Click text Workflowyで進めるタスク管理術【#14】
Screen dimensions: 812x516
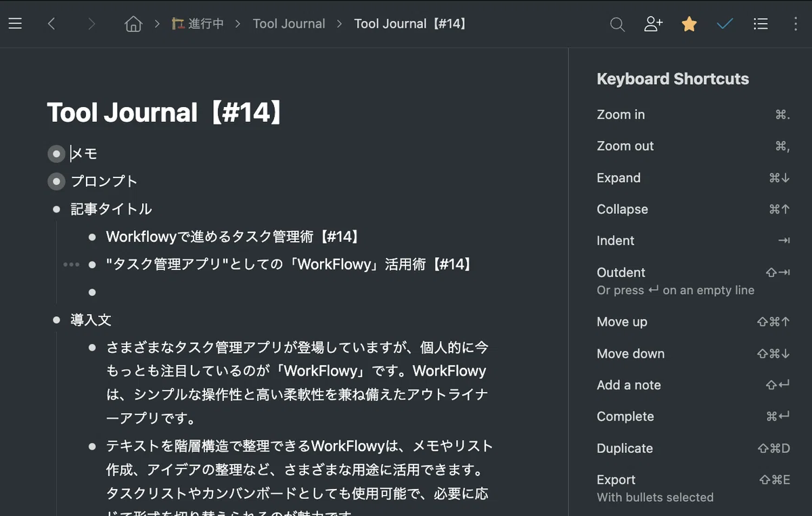233,237
